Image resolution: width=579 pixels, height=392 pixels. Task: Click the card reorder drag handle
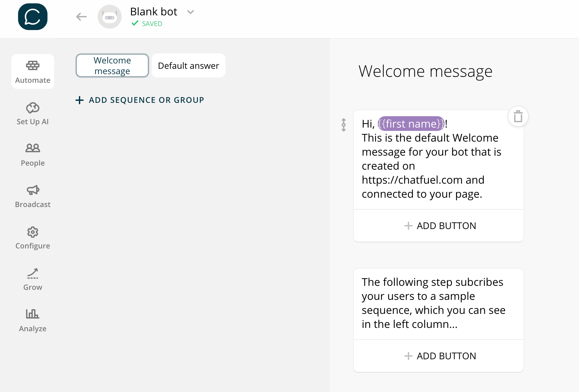(344, 125)
